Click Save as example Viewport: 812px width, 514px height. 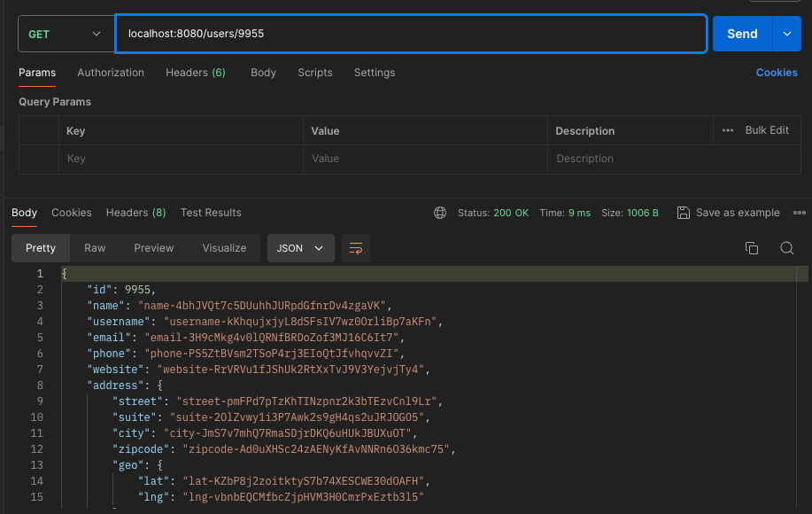pyautogui.click(x=738, y=213)
